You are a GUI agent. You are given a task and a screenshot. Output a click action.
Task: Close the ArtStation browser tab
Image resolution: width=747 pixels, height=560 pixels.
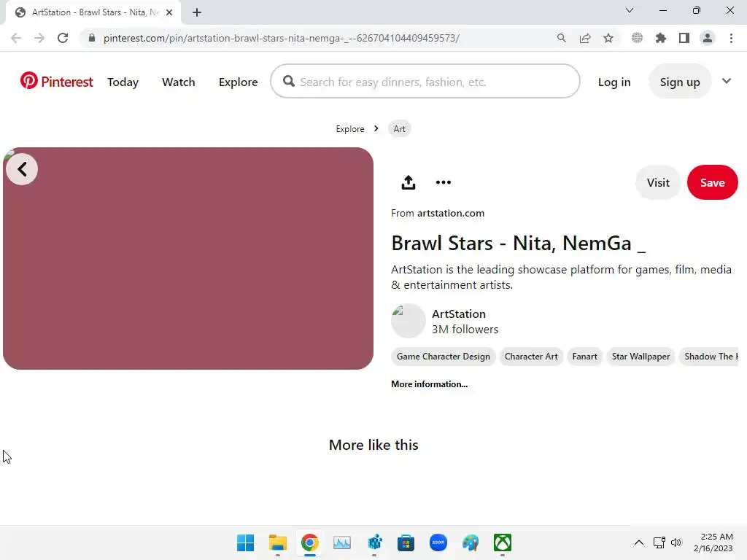(x=169, y=12)
